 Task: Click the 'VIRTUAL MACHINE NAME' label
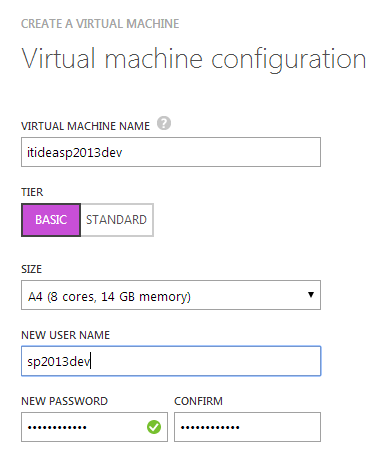(x=85, y=126)
